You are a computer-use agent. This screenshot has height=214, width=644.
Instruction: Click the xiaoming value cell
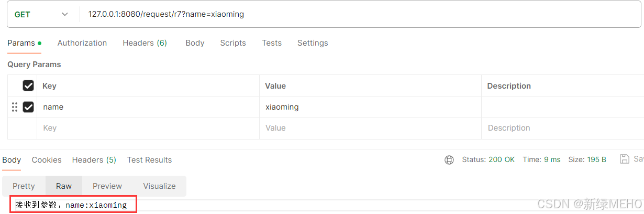pos(370,107)
